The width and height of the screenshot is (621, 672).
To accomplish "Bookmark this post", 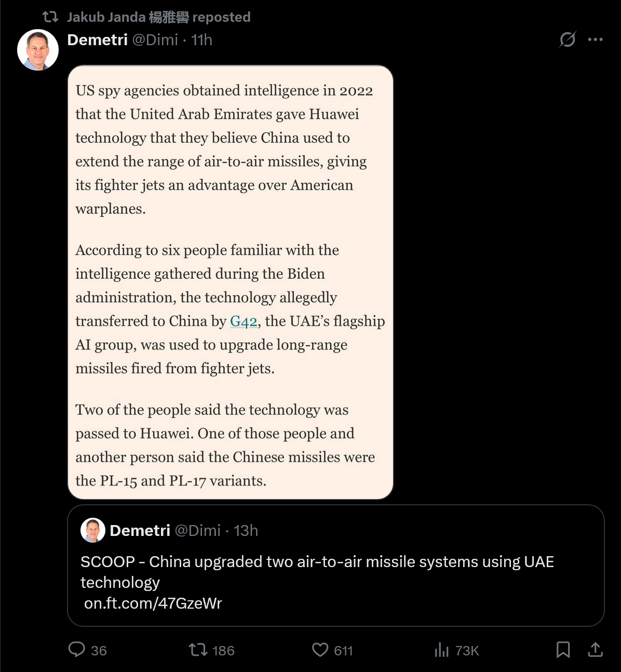I will tap(563, 650).
